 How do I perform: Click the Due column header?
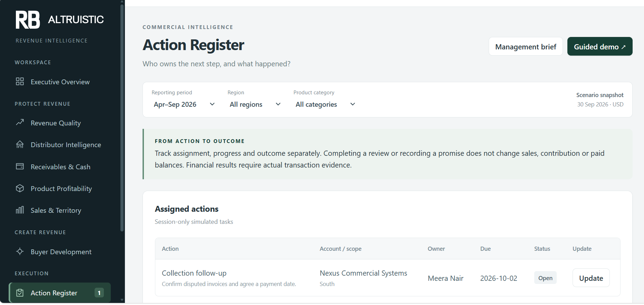pyautogui.click(x=486, y=249)
